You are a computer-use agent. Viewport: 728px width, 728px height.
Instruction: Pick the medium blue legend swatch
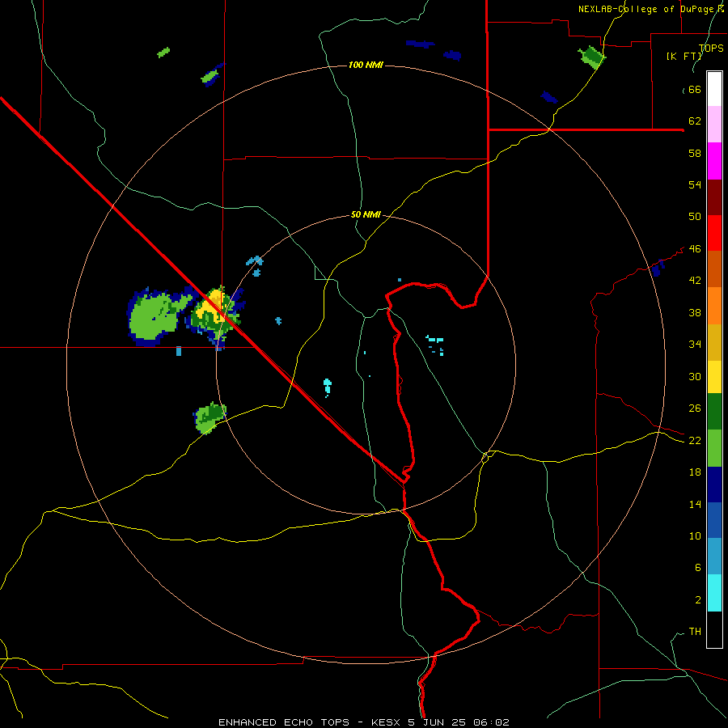point(714,520)
